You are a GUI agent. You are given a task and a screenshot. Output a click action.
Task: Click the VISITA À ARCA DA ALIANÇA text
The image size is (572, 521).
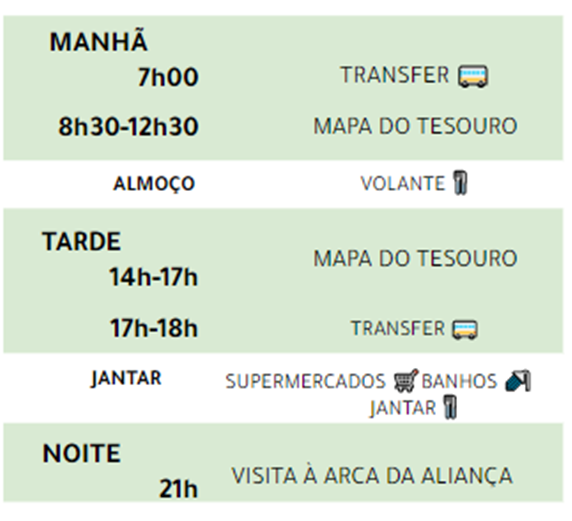pyautogui.click(x=372, y=476)
